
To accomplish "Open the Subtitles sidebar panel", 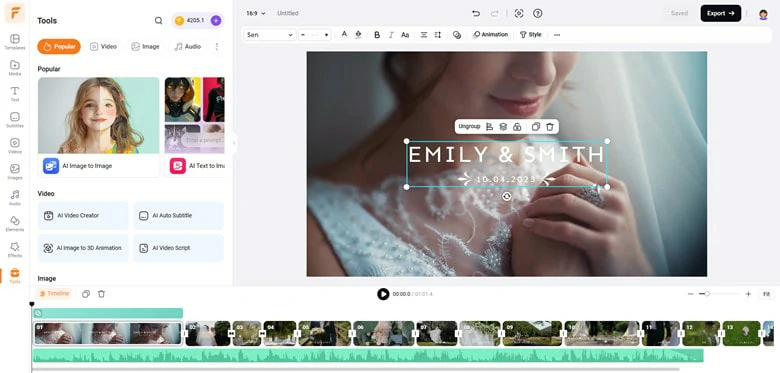I will [15, 119].
